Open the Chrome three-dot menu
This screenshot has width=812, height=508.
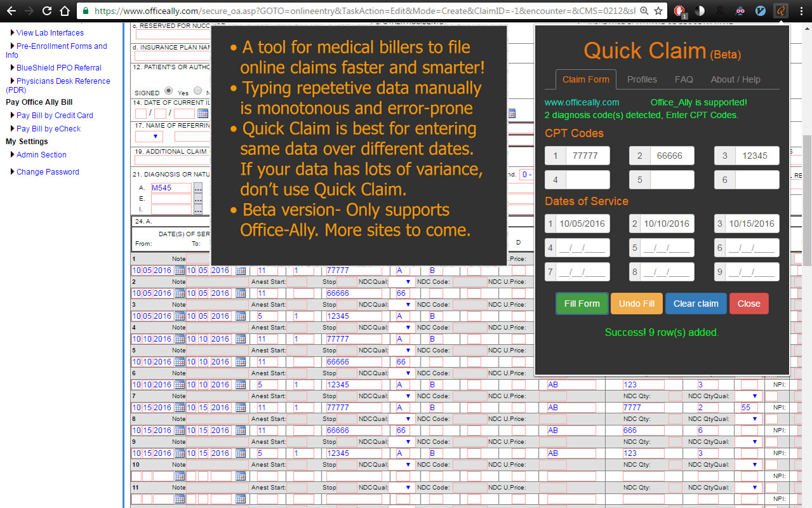tap(801, 11)
